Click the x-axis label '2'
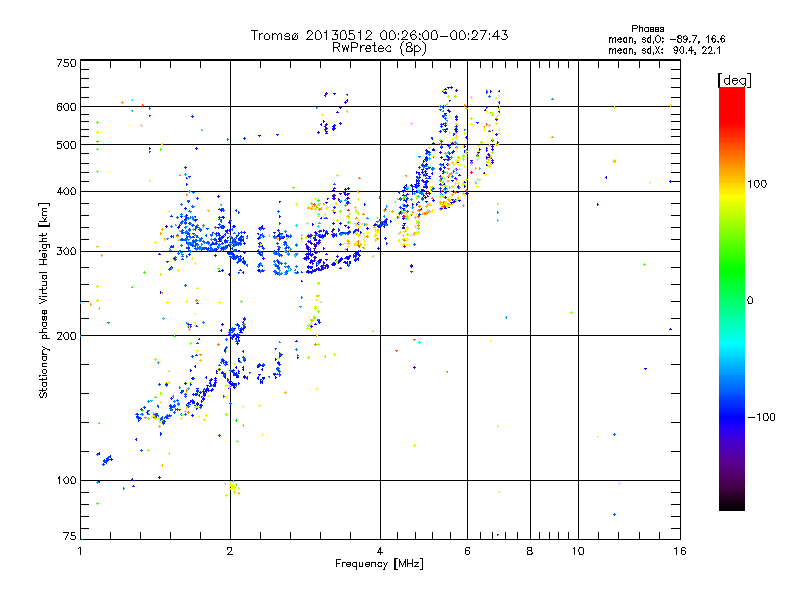800x600 pixels. [230, 551]
